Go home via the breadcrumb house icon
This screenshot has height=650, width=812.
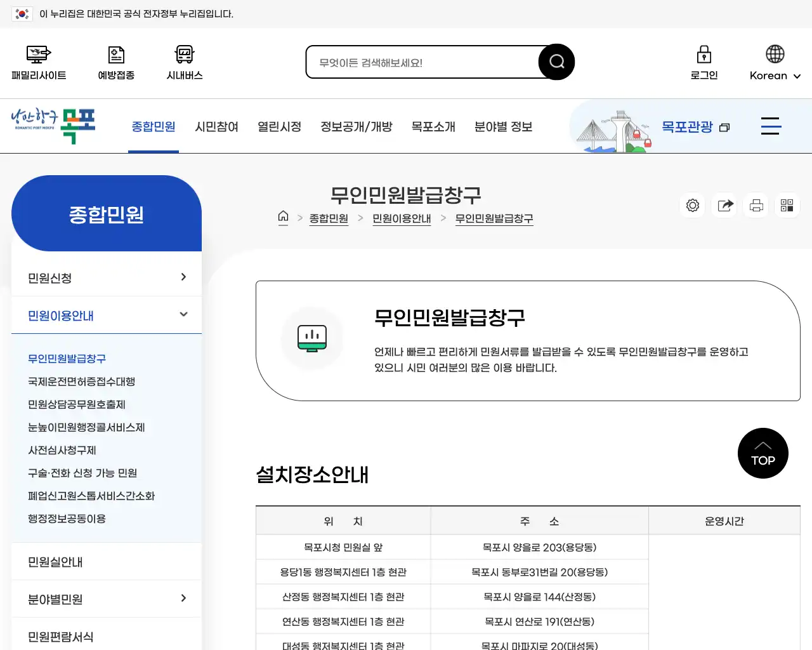[283, 217]
